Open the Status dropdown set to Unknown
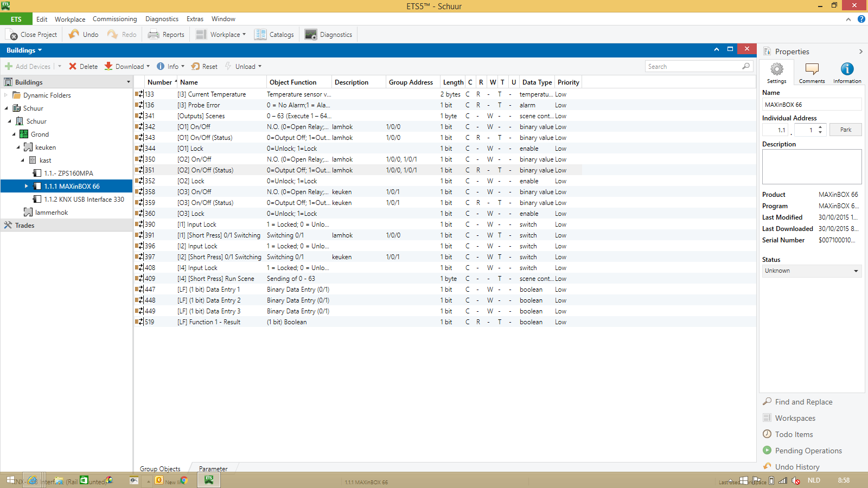Screen dimensions: 868x488 (811, 271)
